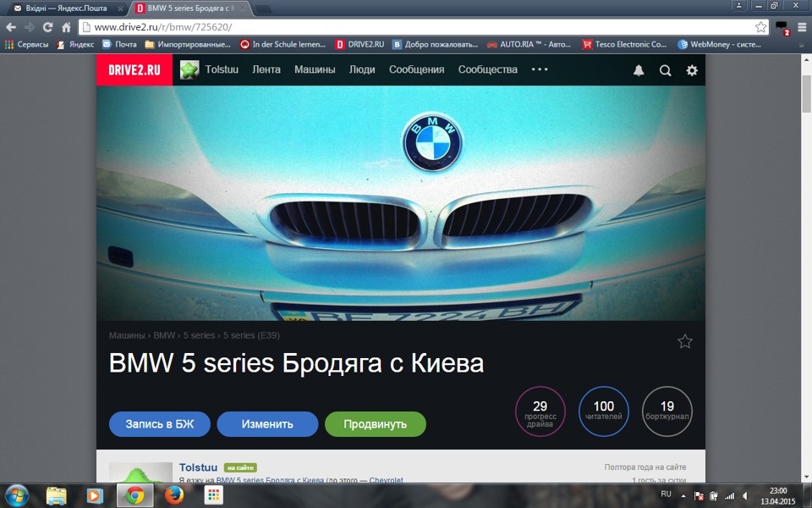This screenshot has width=812, height=508.
Task: Open DRIVE2 settings gear
Action: (x=692, y=70)
